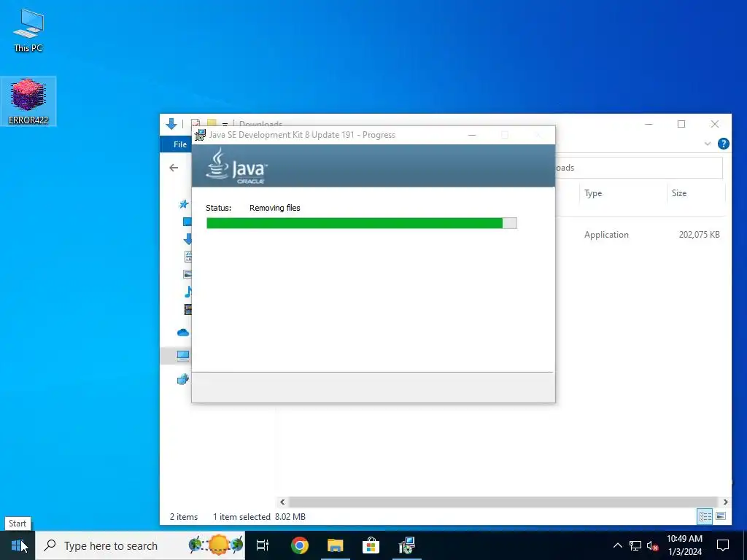Click the left arrow of horizontal scrollbar
Image resolution: width=747 pixels, height=560 pixels.
[282, 502]
